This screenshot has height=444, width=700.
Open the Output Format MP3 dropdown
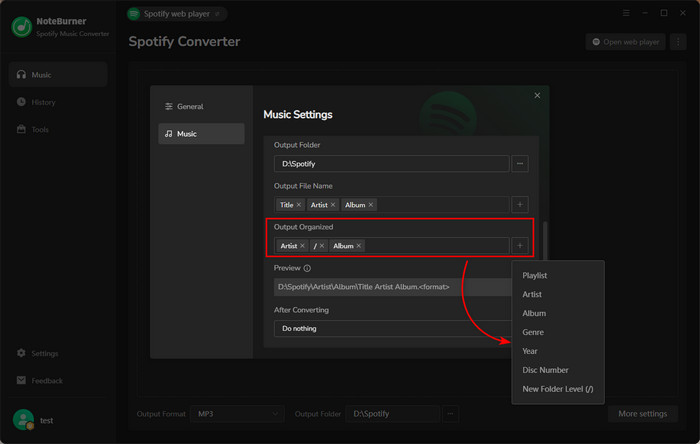coord(237,414)
